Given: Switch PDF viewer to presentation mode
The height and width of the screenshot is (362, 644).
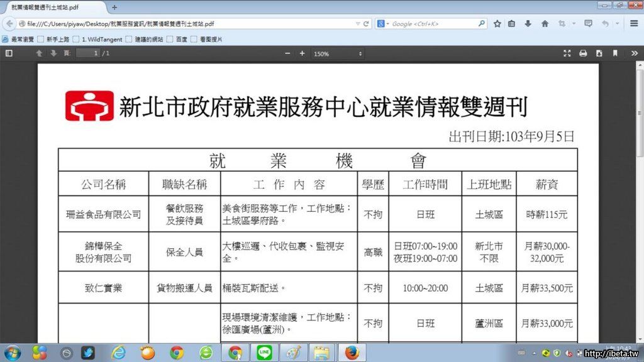Looking at the screenshot, I should [567, 53].
